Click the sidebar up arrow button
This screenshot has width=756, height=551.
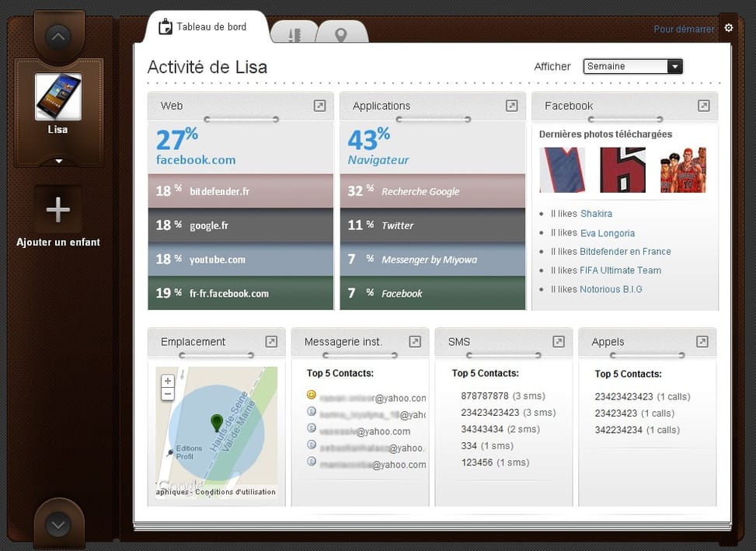(57, 37)
